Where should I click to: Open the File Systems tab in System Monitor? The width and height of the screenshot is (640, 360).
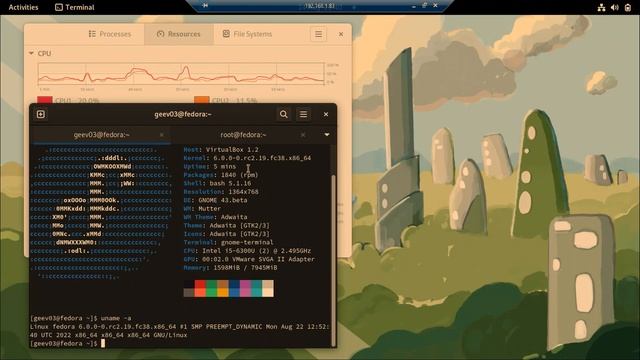pyautogui.click(x=247, y=34)
